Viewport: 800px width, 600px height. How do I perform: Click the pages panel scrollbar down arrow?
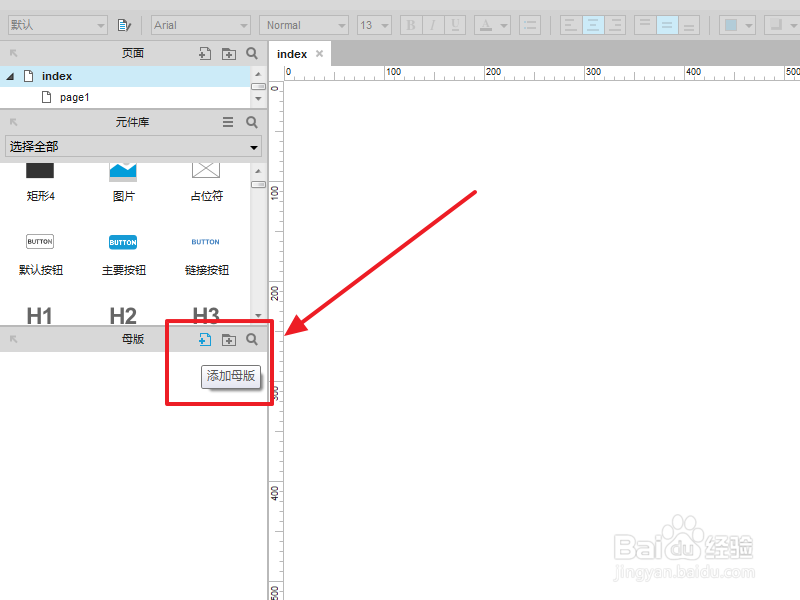coord(259,98)
